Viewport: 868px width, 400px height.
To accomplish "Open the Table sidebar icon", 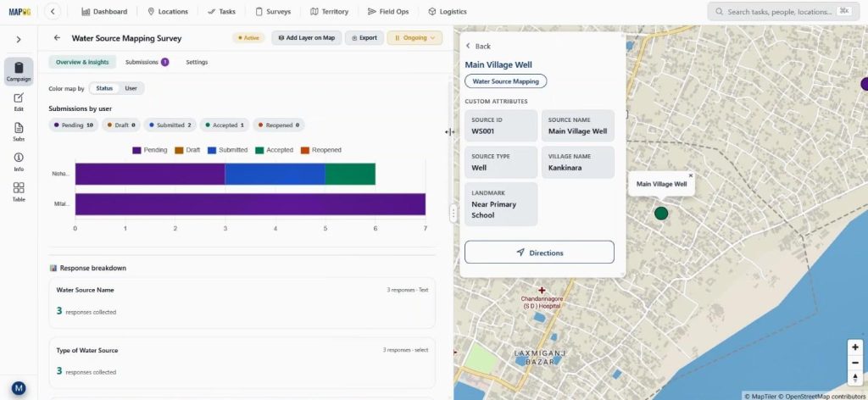I will (19, 192).
